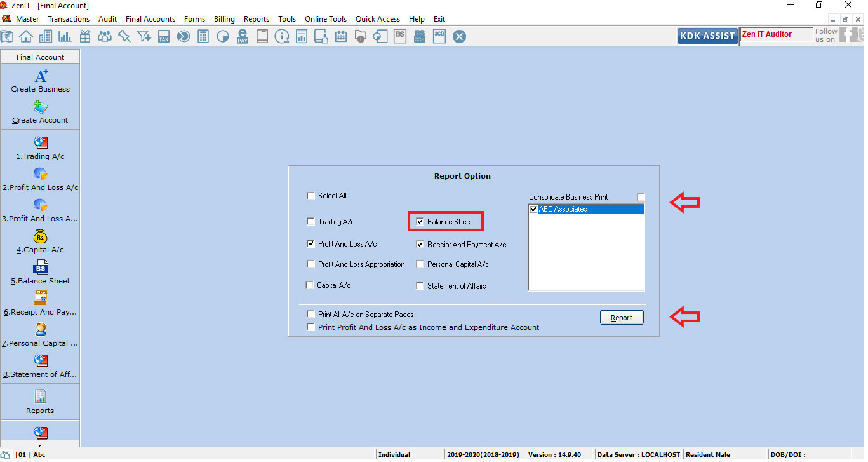Screen dimensions: 868x462
Task: Click Exit in the menu bar
Action: click(x=439, y=19)
